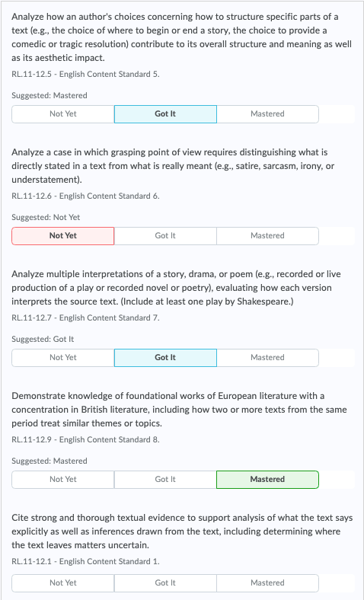The image size is (364, 600).
Task: Select Not Yet for RL.11-12.6 point of view
Action: (62, 236)
